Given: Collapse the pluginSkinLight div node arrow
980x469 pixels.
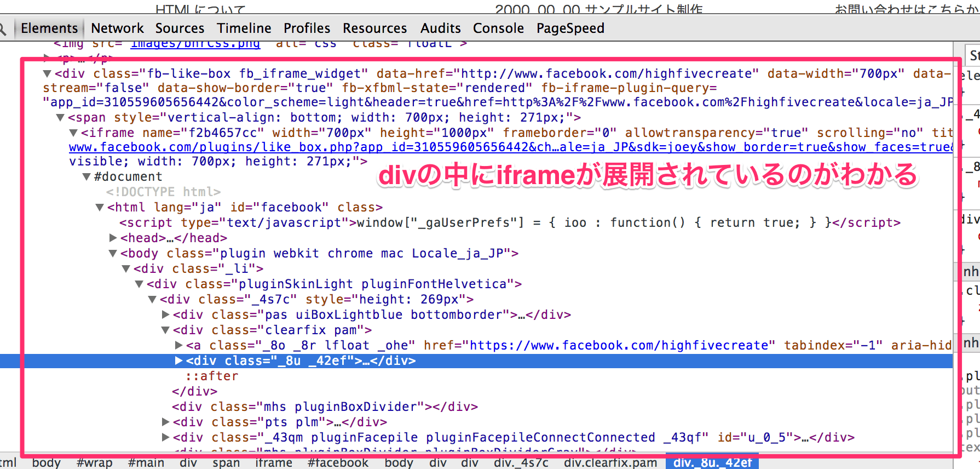Looking at the screenshot, I should (x=139, y=284).
